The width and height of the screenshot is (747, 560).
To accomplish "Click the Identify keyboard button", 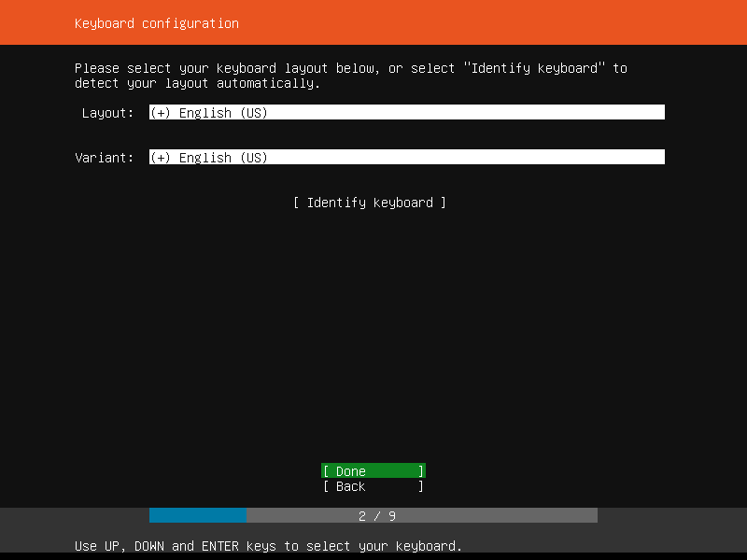I will (370, 203).
